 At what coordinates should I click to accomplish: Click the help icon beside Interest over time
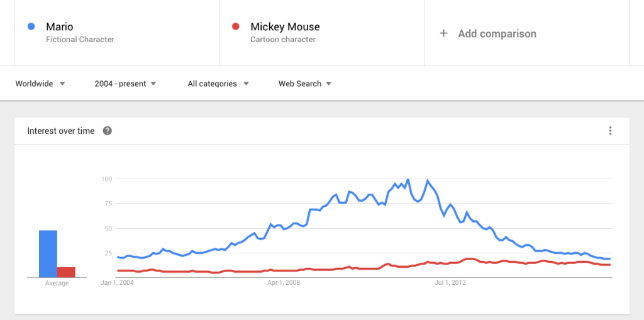(108, 131)
